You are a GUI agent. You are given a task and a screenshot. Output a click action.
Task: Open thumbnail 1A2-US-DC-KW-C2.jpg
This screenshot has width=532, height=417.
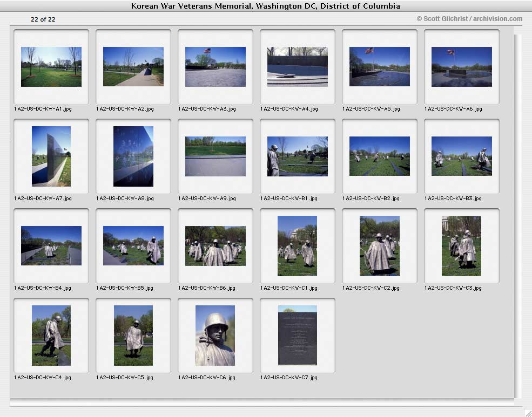click(x=380, y=246)
